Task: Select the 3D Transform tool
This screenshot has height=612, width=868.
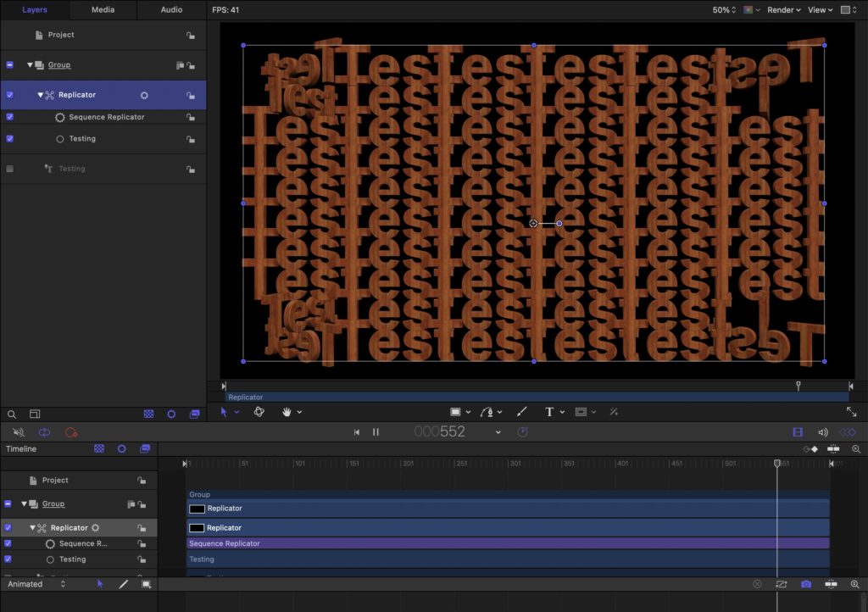Action: tap(259, 412)
